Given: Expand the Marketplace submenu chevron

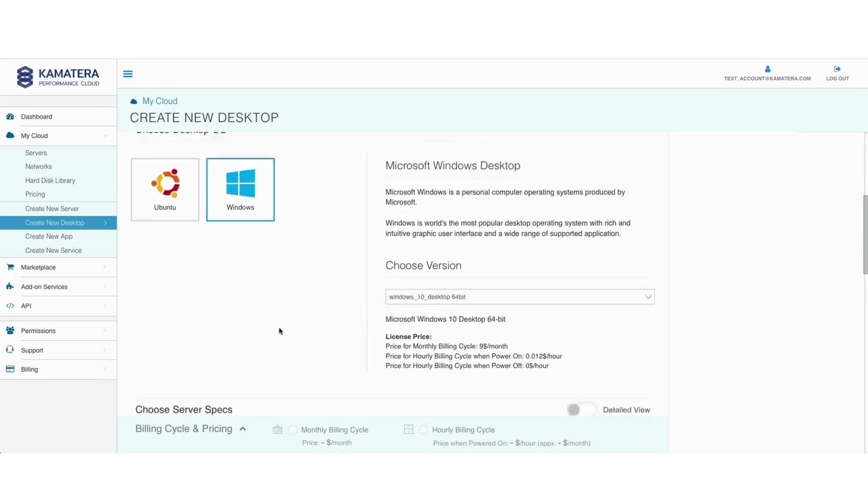Looking at the screenshot, I should click(x=105, y=267).
